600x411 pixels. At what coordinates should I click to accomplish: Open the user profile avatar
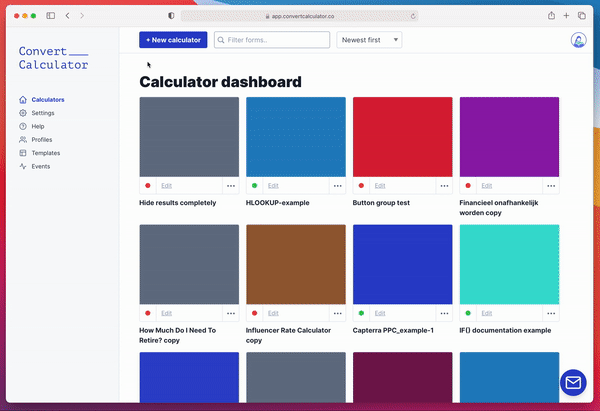point(578,40)
